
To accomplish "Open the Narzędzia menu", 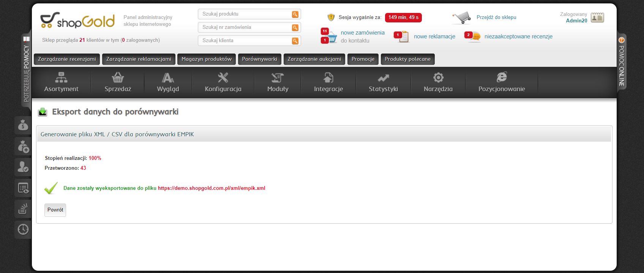I will click(438, 83).
